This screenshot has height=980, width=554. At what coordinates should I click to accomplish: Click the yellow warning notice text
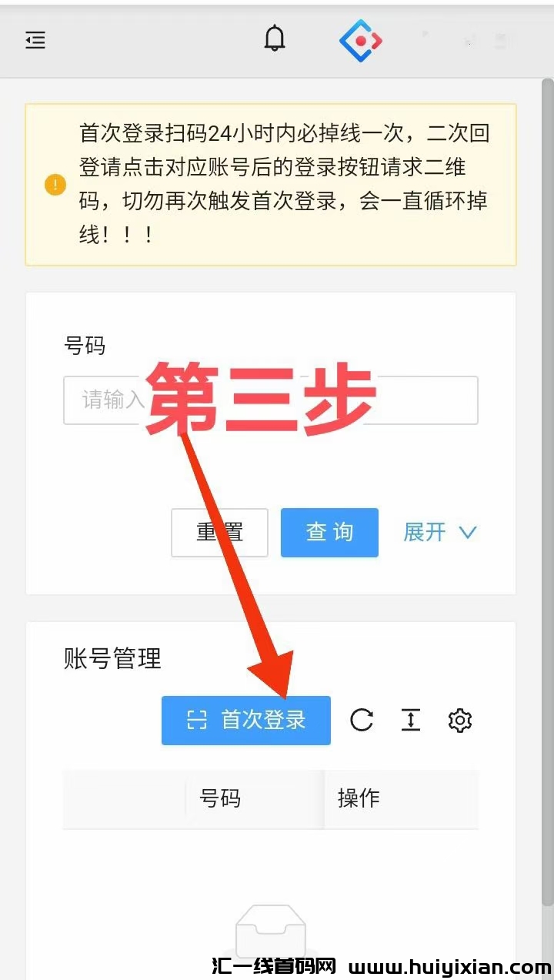coord(284,184)
